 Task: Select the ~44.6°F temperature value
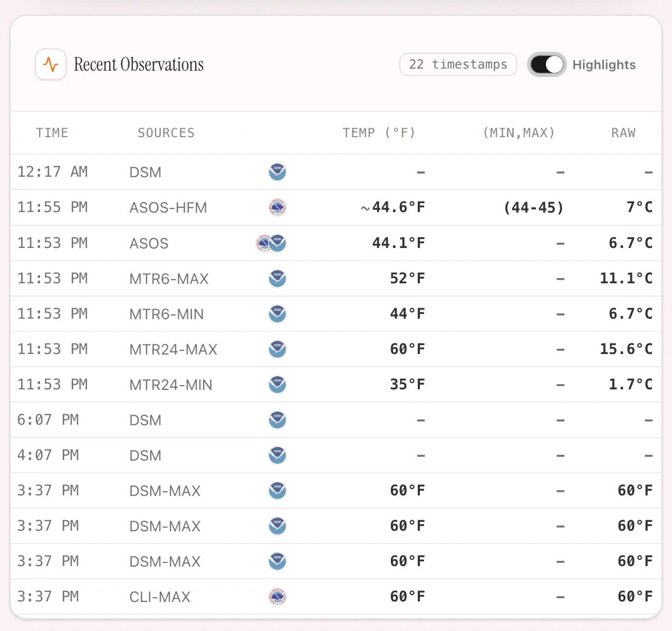coord(393,207)
